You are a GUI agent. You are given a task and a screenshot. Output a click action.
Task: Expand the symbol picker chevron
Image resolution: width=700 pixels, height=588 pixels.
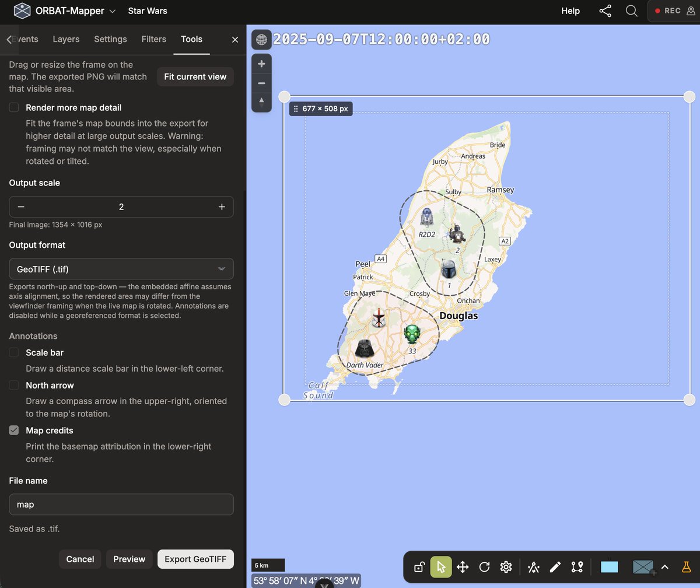664,567
